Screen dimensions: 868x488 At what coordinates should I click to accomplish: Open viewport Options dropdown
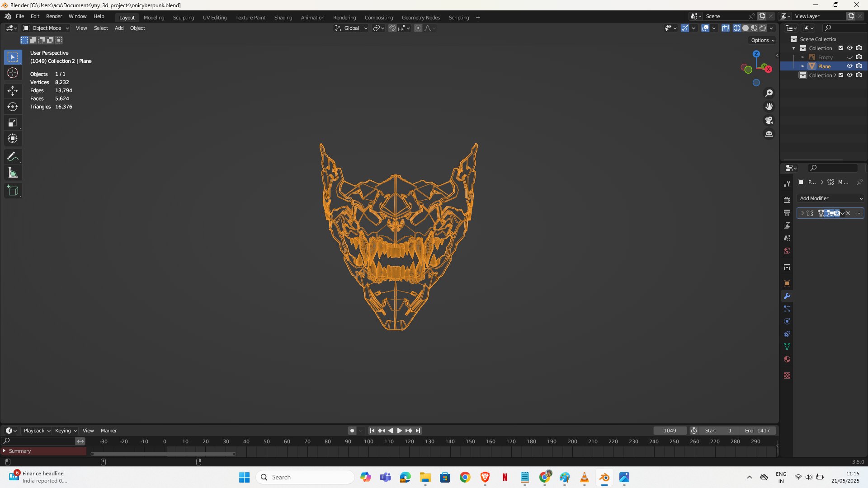(x=763, y=40)
